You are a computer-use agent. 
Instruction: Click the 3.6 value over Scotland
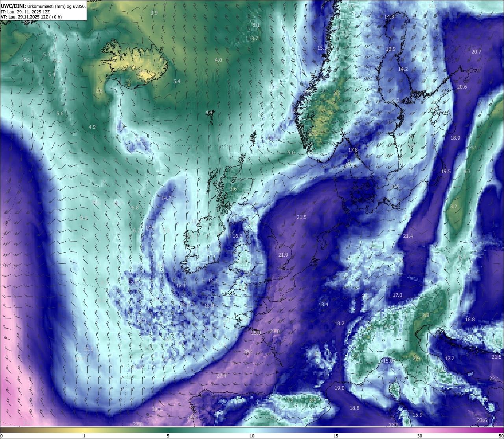click(x=233, y=189)
